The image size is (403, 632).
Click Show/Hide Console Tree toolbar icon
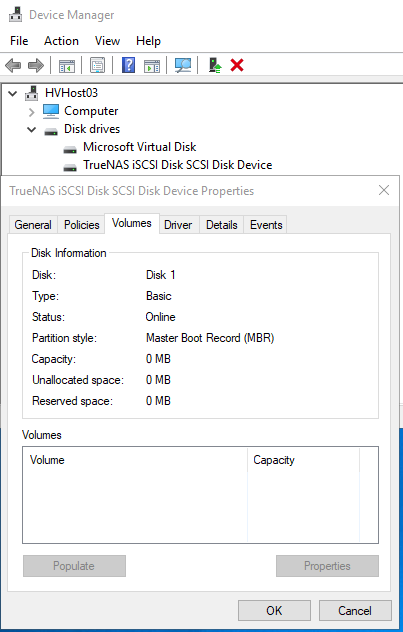tap(66, 65)
